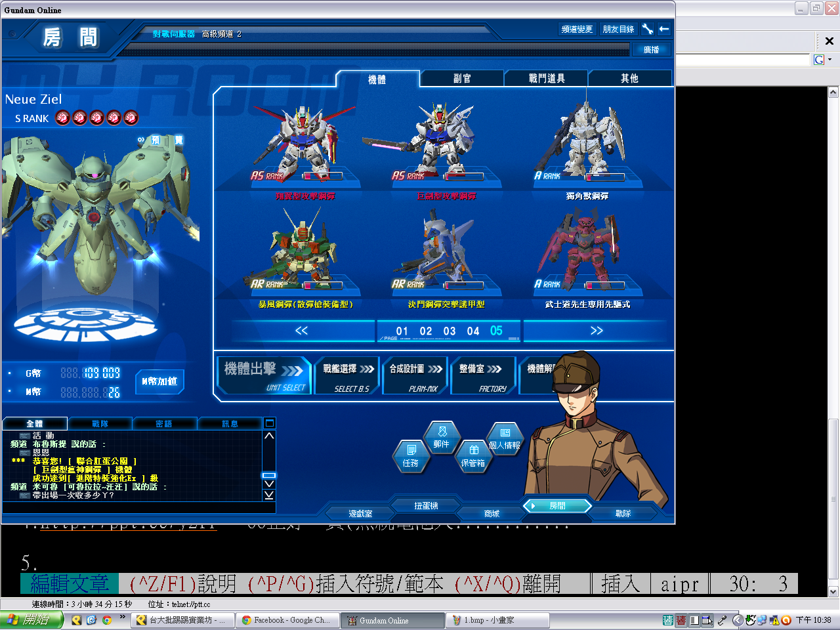Open the 任務 mission icon
This screenshot has width=840, height=630.
click(411, 456)
